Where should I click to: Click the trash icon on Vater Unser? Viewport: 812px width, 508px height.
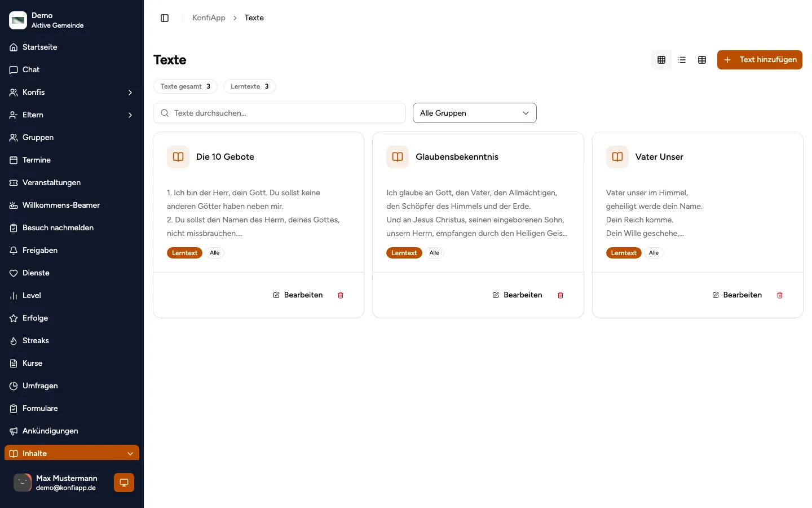pos(780,295)
